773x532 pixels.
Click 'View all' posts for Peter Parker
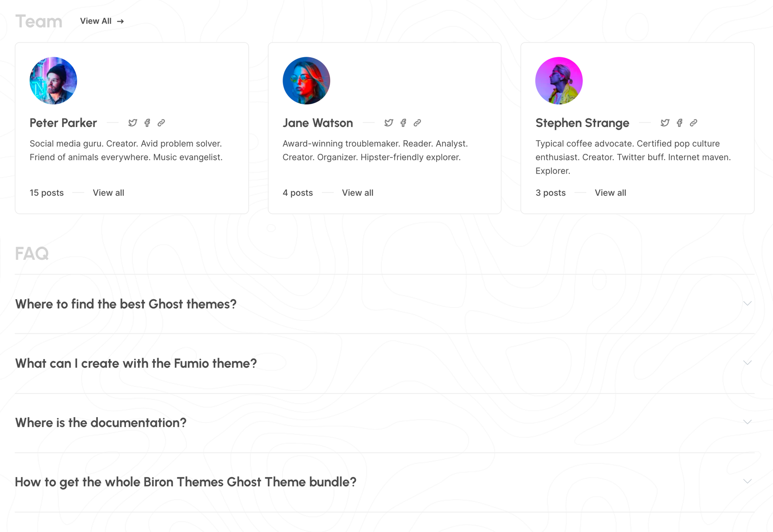[109, 192]
